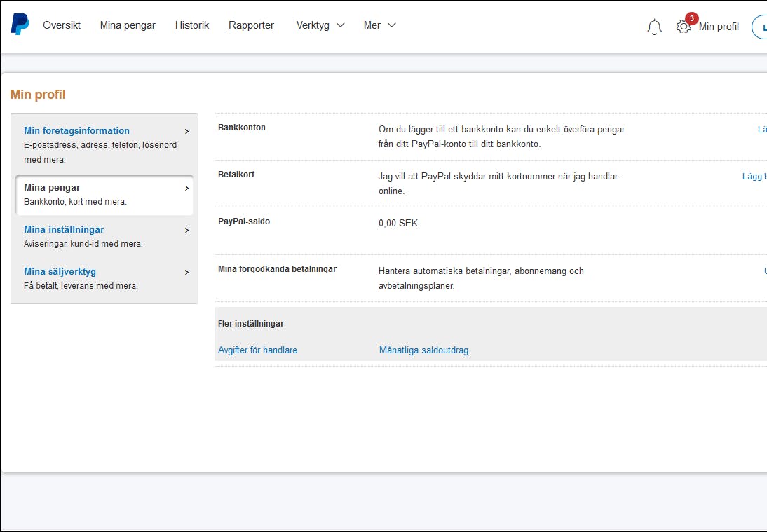Click the PayPal logo icon
Viewport: 767px width, 532px height.
coord(20,25)
